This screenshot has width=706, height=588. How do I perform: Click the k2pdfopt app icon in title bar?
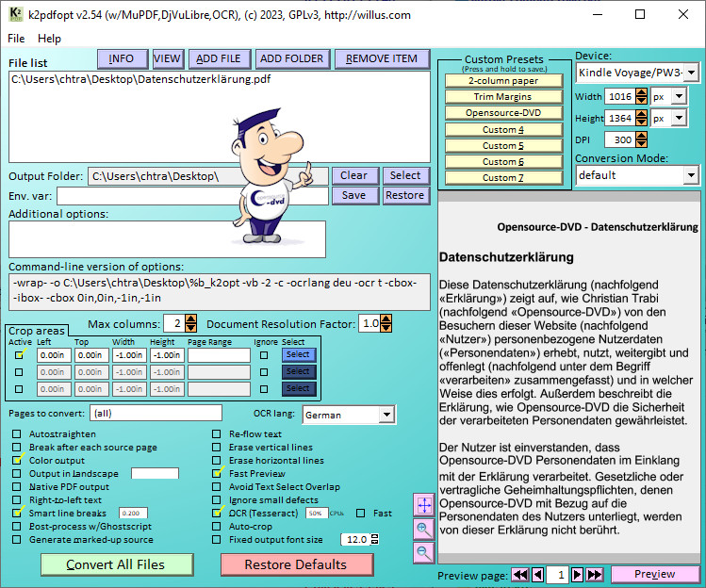[x=15, y=14]
